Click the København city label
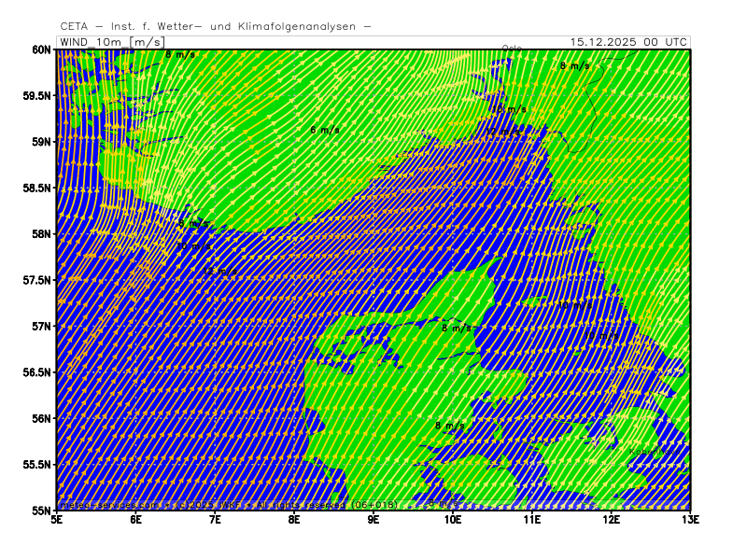Screen dimensions: 747x560 [654, 452]
